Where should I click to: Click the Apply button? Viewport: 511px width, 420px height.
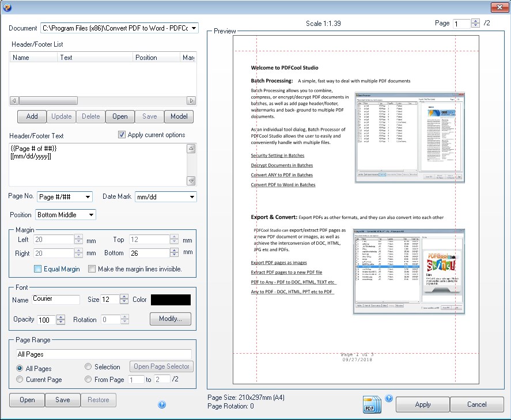coord(423,404)
